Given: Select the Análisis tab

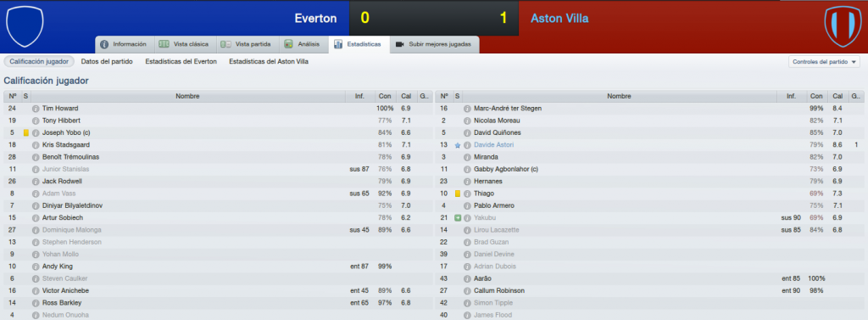Looking at the screenshot, I should pos(303,44).
